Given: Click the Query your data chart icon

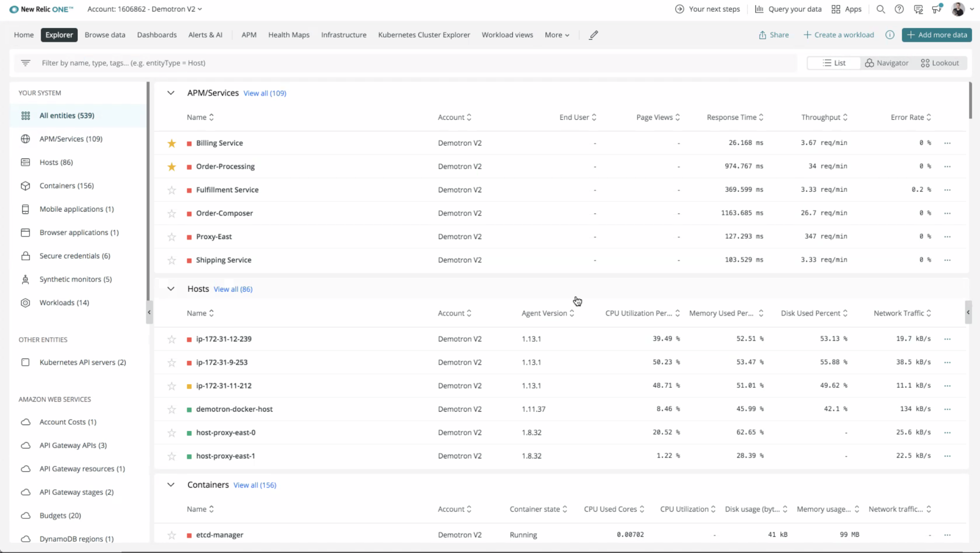Looking at the screenshot, I should (759, 9).
